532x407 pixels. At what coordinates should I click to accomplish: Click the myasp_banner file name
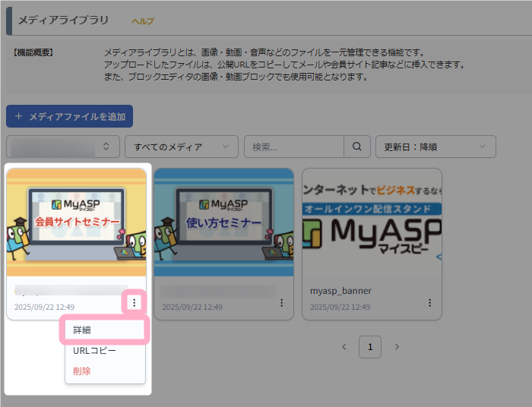click(340, 291)
